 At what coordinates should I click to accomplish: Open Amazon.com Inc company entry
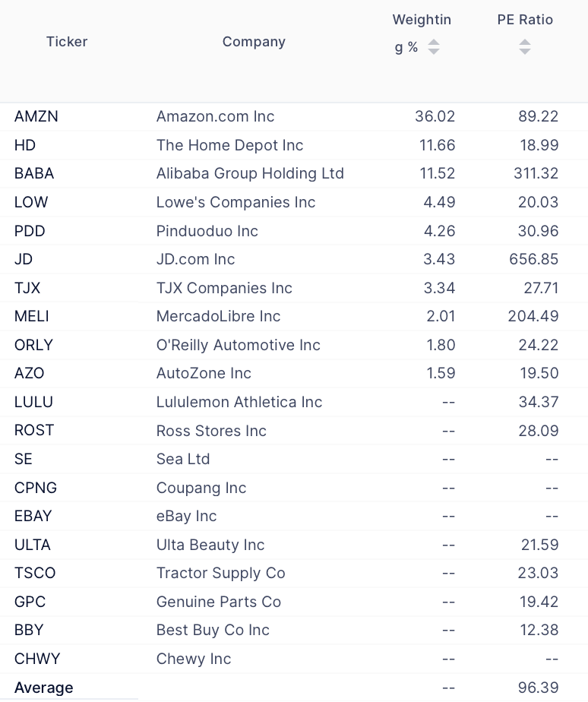(x=216, y=116)
